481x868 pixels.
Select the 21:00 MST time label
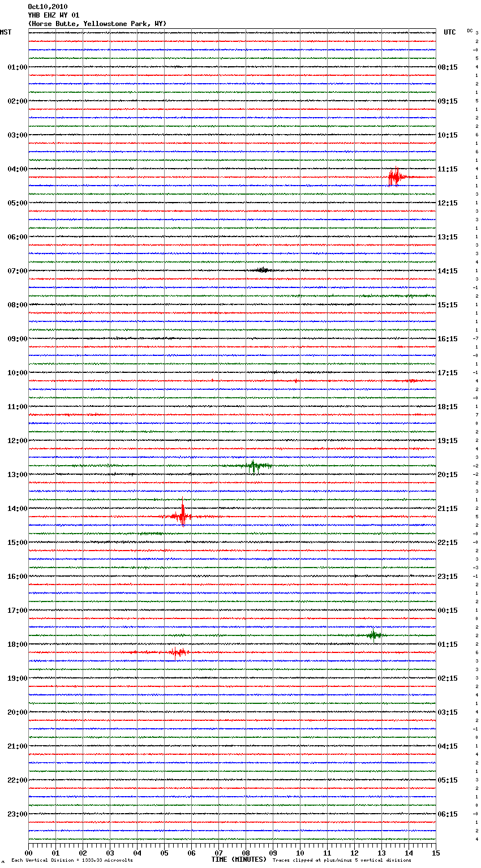coord(18,746)
